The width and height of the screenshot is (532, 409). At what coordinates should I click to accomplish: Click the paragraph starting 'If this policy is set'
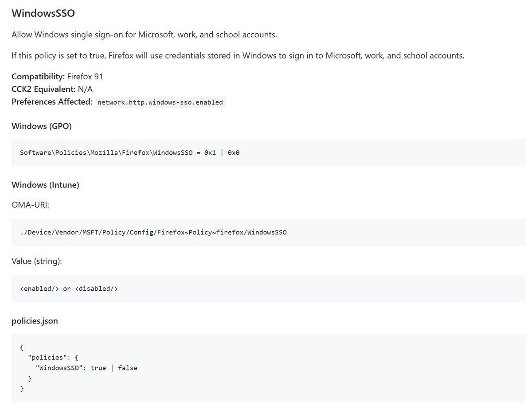point(238,56)
